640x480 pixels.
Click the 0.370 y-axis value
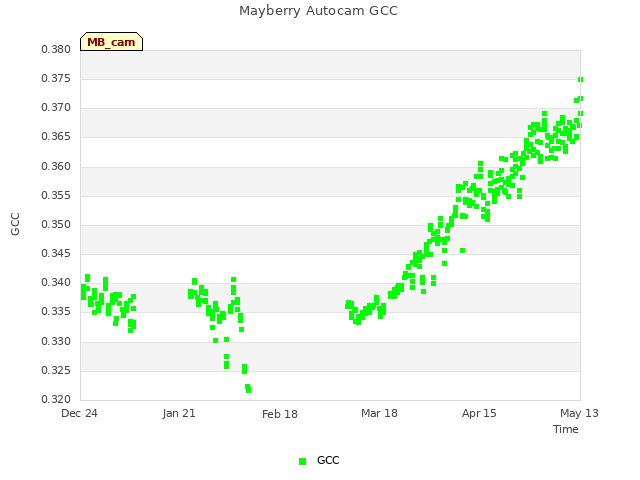click(x=56, y=107)
